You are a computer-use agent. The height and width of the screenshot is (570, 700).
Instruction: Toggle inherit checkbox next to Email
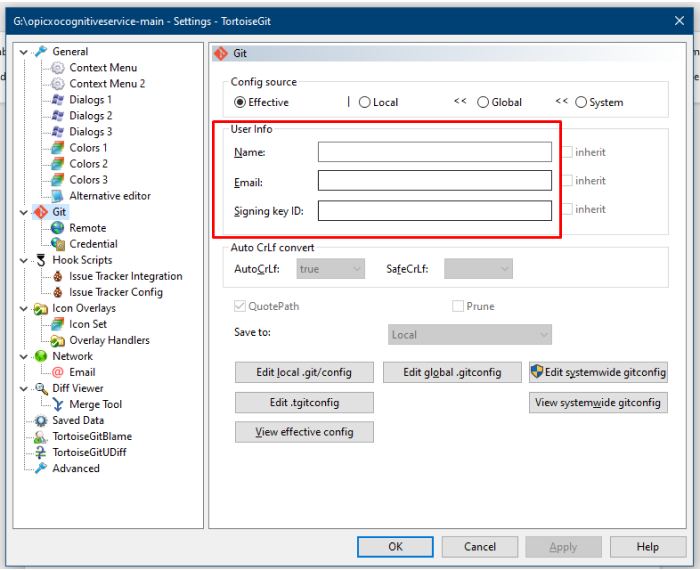coord(567,181)
